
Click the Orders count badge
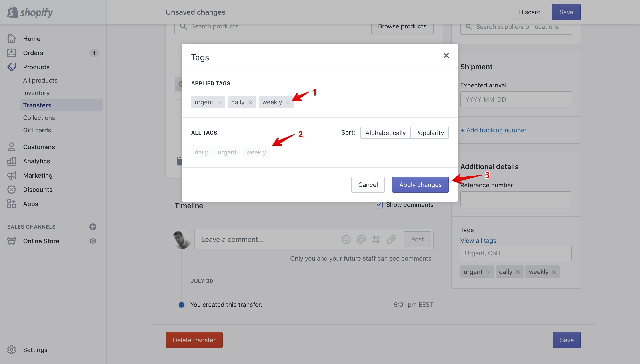tap(94, 53)
